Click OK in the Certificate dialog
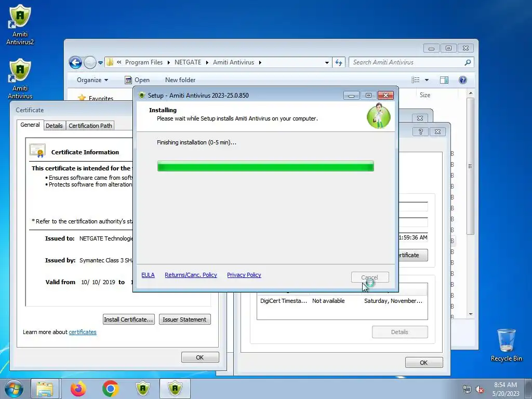The image size is (532, 399). point(200,357)
